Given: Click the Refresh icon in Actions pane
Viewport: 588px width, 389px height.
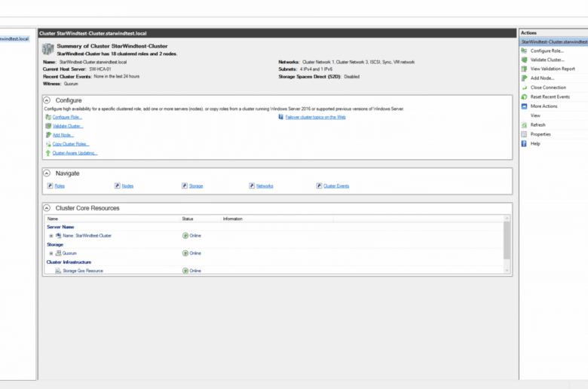Looking at the screenshot, I should tap(524, 125).
